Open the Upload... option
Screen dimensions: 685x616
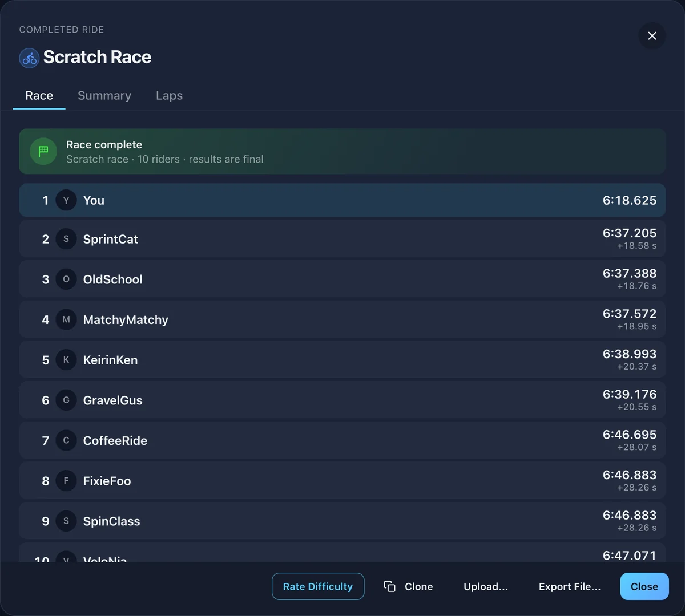[486, 586]
